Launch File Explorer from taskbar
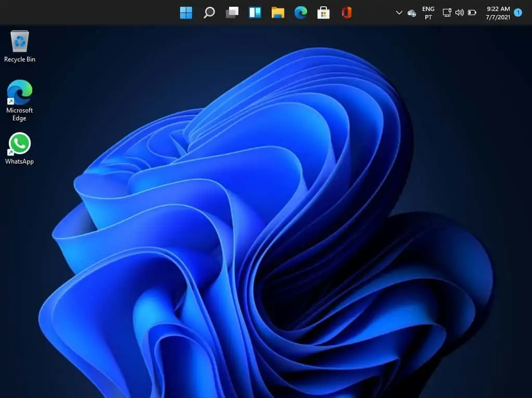The image size is (532, 398). (x=277, y=13)
